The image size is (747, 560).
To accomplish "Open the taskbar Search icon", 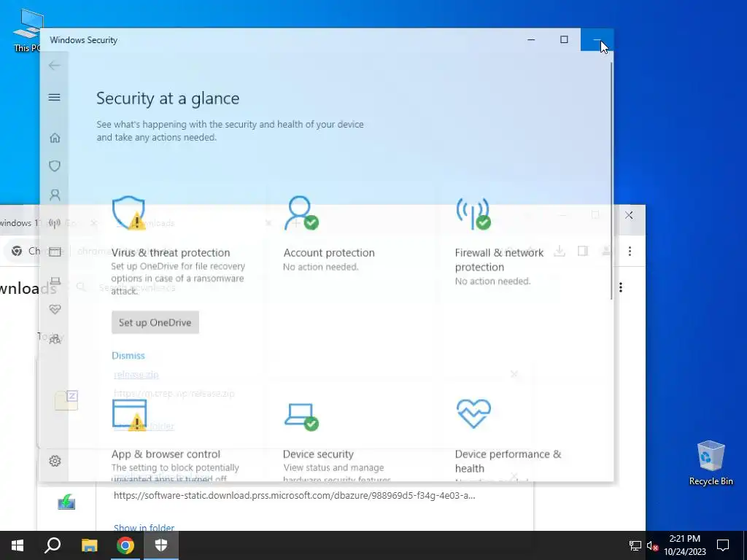I will [x=53, y=545].
